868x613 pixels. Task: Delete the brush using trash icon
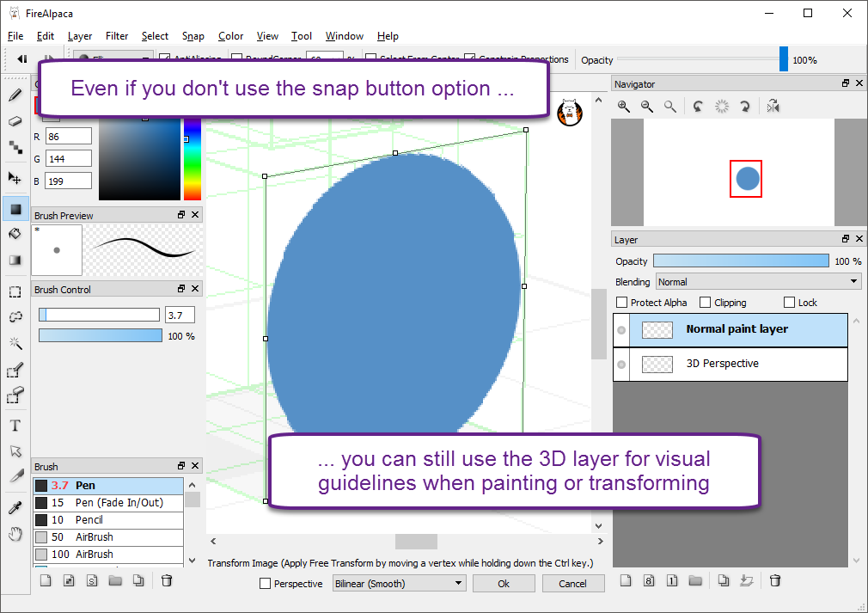pyautogui.click(x=166, y=580)
